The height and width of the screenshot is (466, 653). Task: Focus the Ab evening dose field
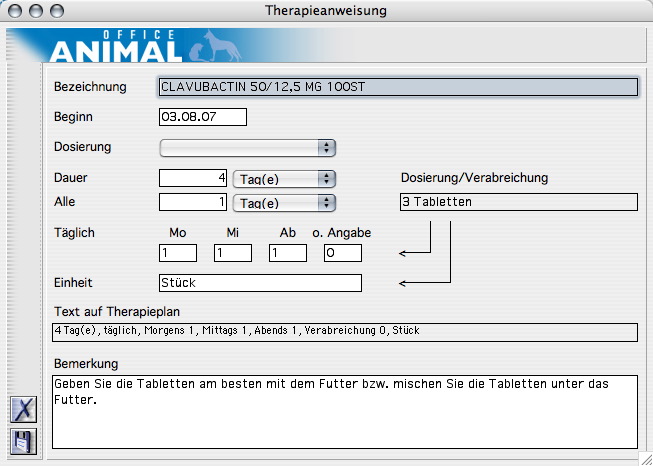(x=287, y=254)
